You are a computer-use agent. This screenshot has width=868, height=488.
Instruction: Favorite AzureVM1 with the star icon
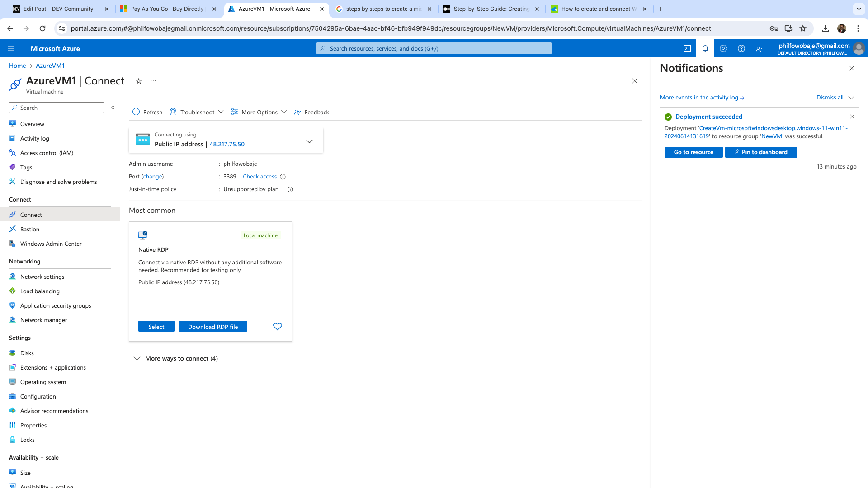point(139,81)
